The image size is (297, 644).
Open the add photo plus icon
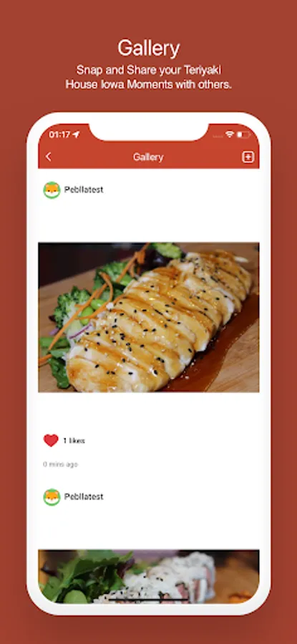coord(248,157)
